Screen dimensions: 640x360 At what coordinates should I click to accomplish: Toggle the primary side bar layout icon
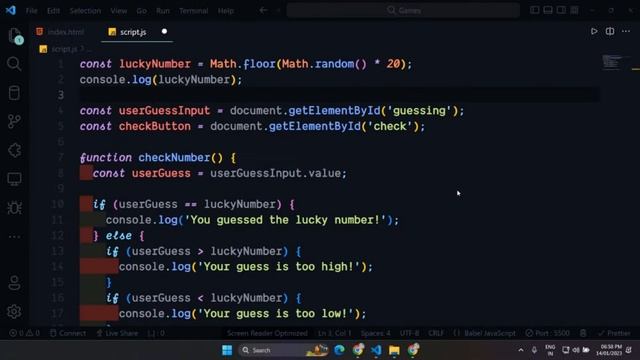coord(534,10)
